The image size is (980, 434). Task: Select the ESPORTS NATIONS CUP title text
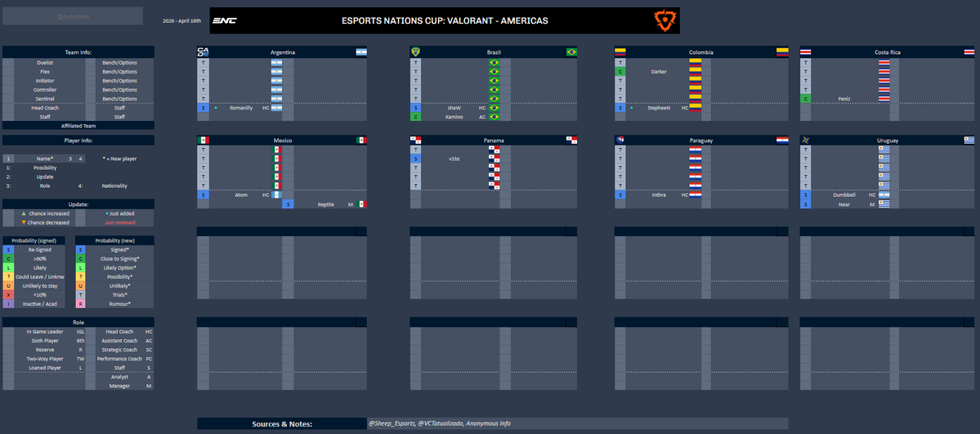[445, 20]
